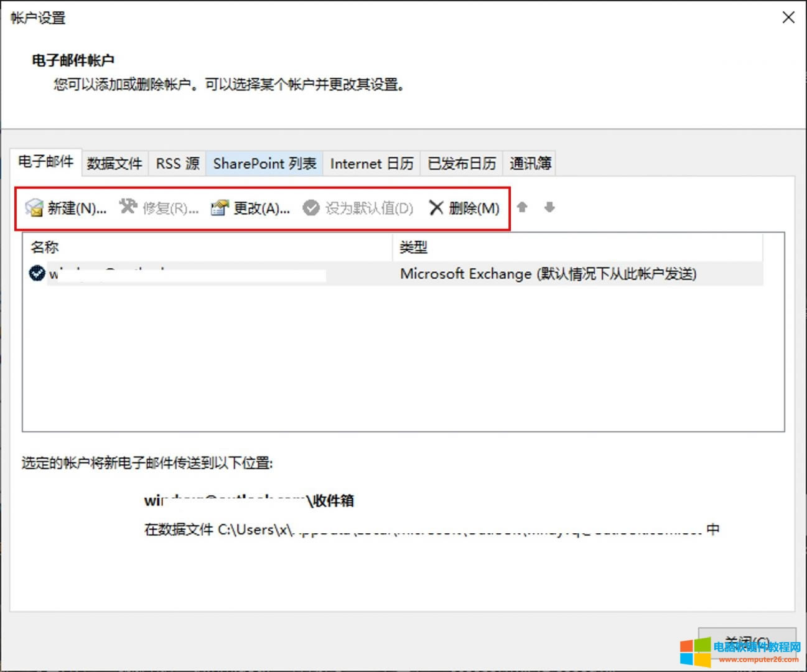Viewport: 807px width, 672px height.
Task: Click the move account up arrow
Action: pyautogui.click(x=522, y=207)
